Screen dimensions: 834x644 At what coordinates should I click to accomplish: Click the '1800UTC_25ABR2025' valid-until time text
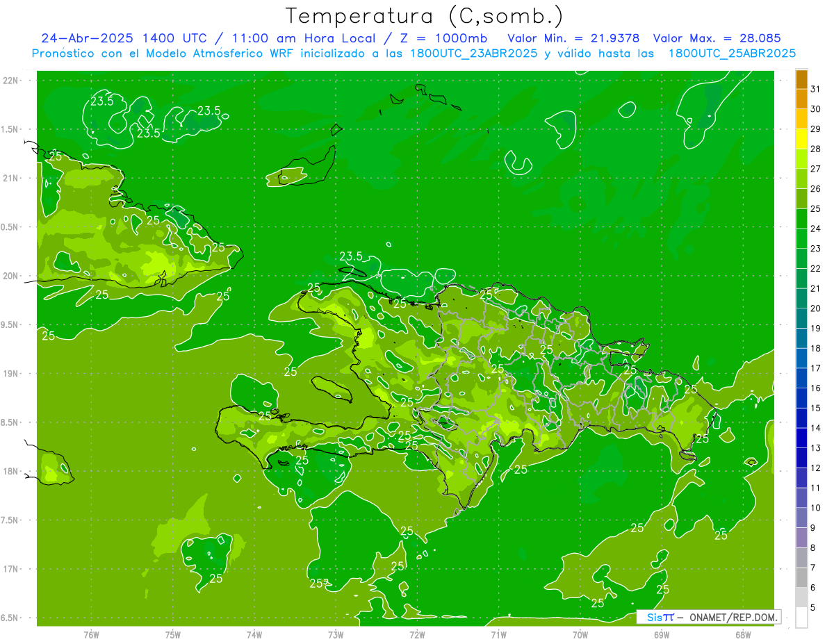(x=732, y=53)
